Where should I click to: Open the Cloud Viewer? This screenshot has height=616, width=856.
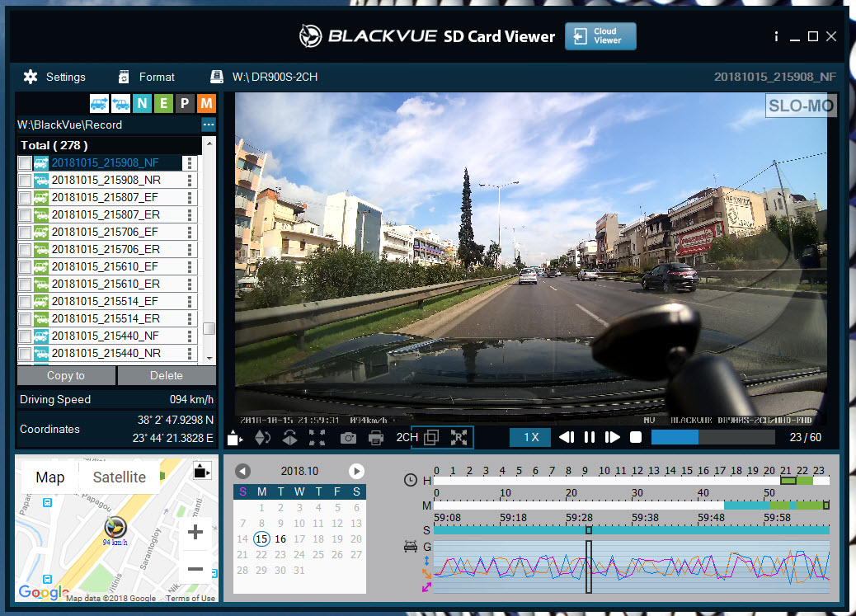pyautogui.click(x=600, y=36)
